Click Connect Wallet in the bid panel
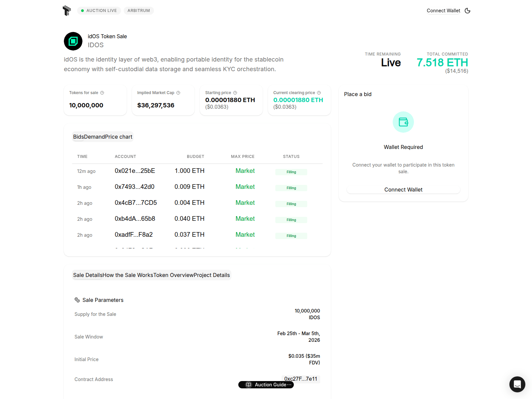The width and height of the screenshot is (532, 399). coord(403,190)
